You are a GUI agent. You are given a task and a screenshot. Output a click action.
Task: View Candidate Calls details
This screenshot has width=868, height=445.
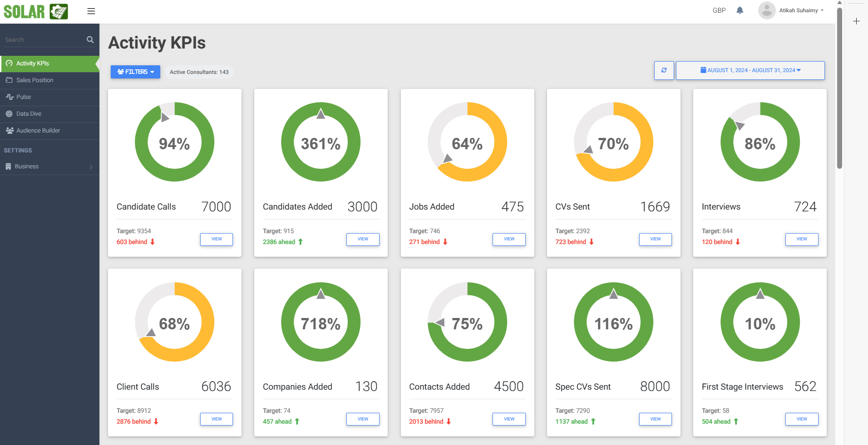point(217,239)
